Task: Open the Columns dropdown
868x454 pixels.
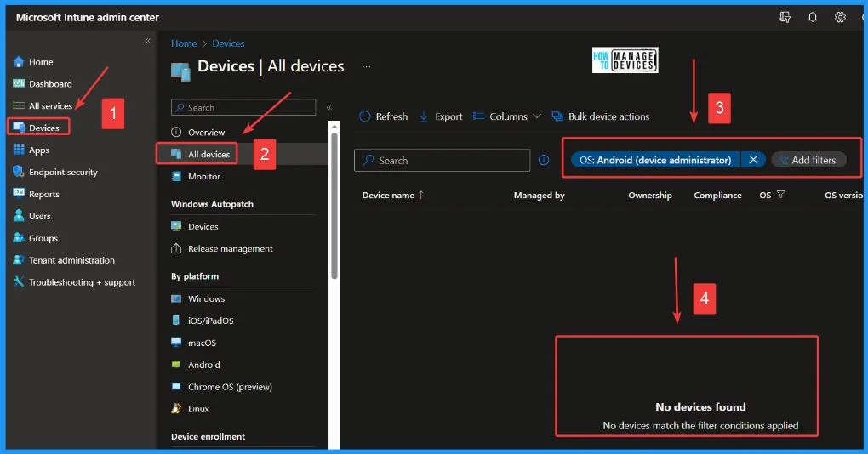Action: [508, 116]
